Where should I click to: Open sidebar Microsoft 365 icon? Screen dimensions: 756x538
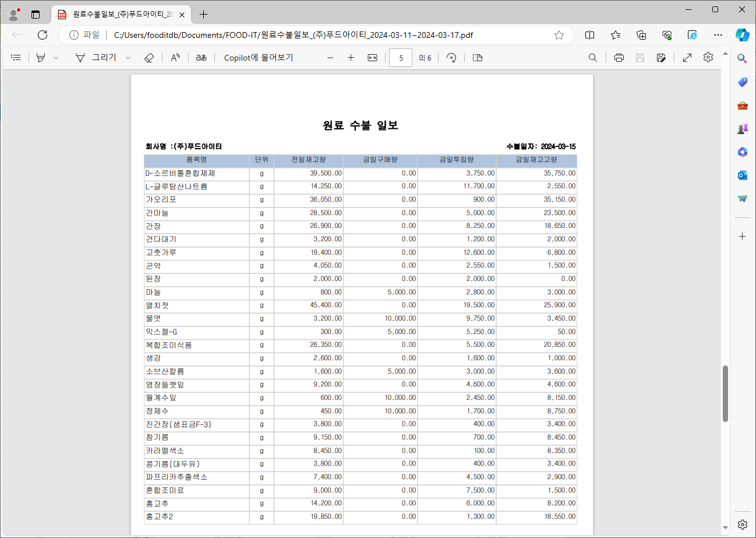point(742,152)
